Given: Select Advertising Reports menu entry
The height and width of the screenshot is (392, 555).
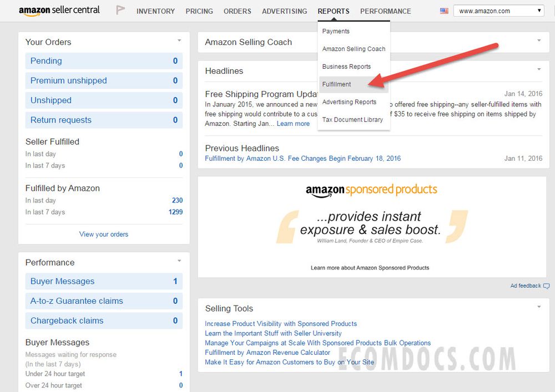Looking at the screenshot, I should [x=349, y=102].
